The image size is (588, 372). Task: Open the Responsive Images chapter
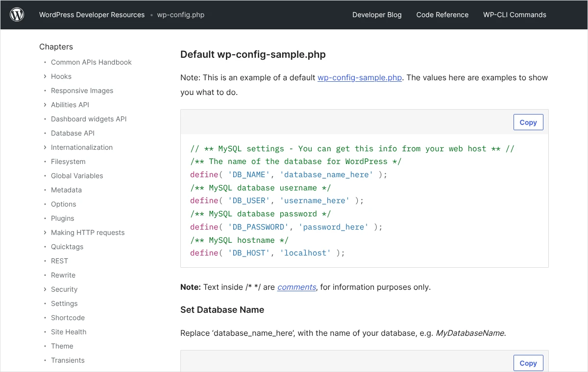click(82, 91)
